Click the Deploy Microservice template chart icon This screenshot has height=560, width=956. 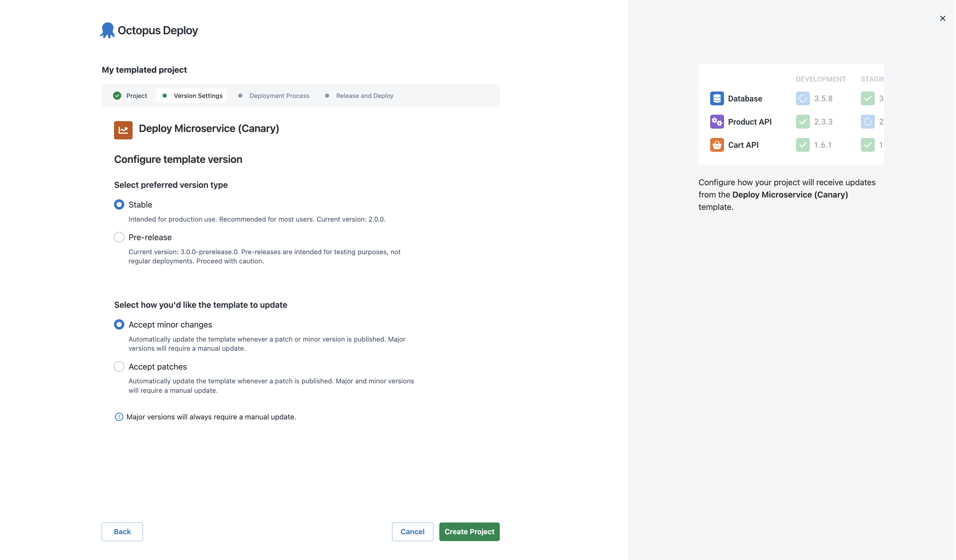[x=123, y=130]
